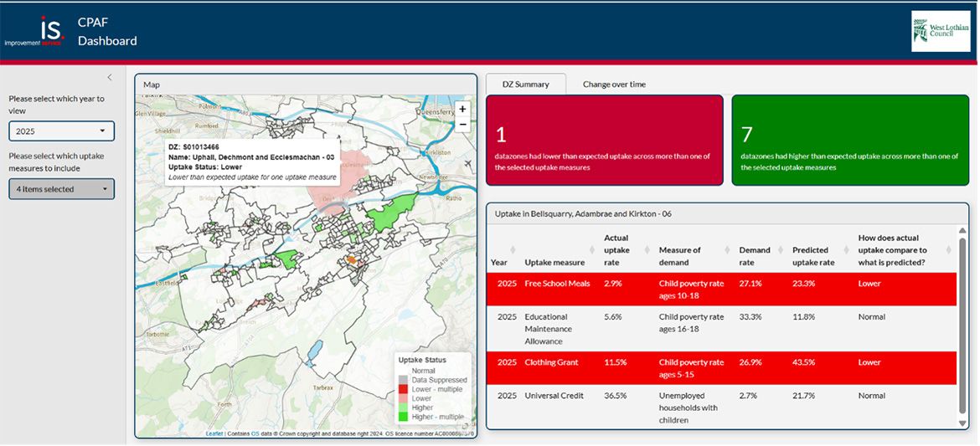Click the table's vertical scrollbar thumb
This screenshot has width=980, height=446.
(962, 325)
